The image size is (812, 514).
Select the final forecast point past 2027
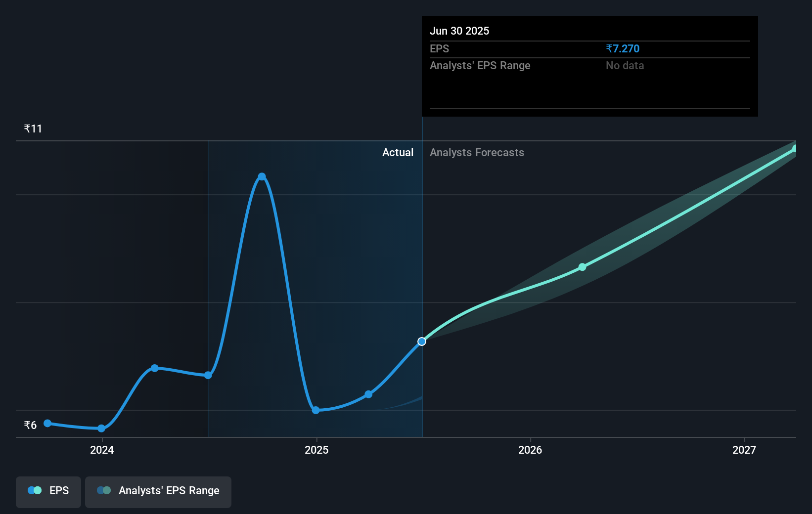pos(795,148)
